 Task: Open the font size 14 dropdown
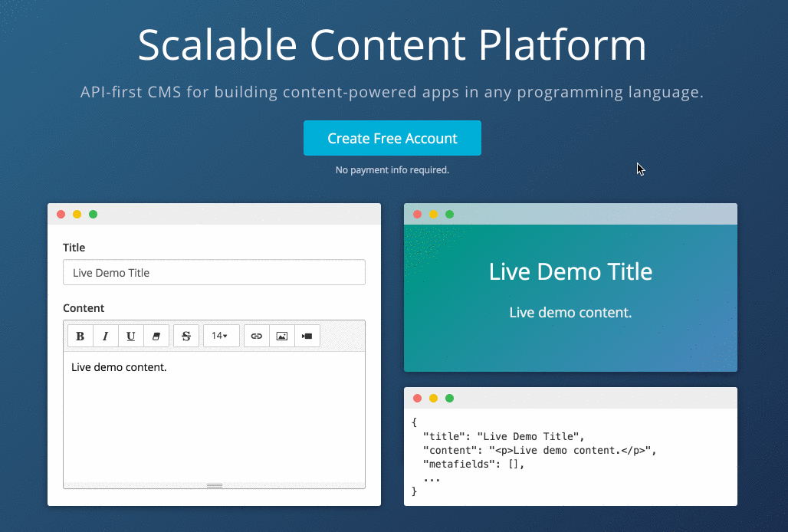[221, 335]
